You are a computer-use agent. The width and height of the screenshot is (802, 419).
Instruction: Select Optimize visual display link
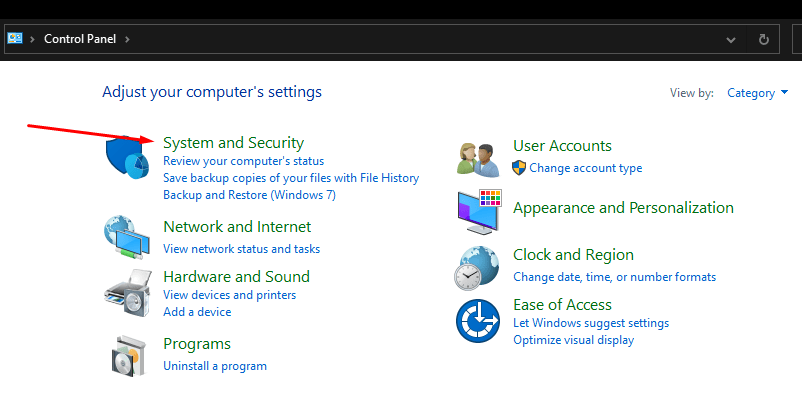(x=573, y=340)
